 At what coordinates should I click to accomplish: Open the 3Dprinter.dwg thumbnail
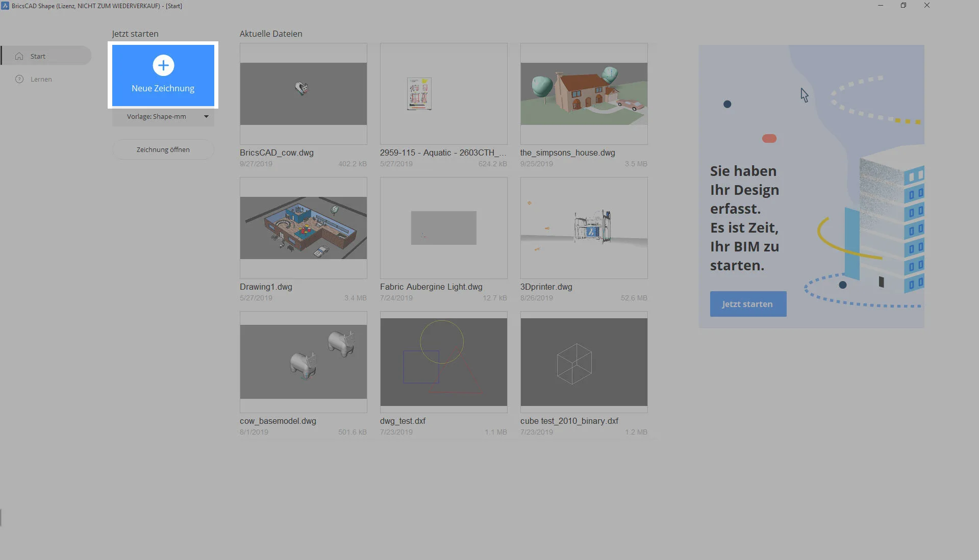[584, 228]
